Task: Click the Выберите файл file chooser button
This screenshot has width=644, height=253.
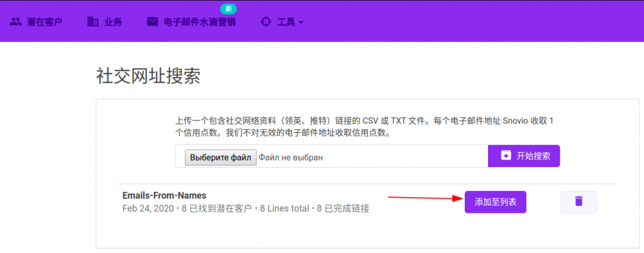Action: pyautogui.click(x=221, y=157)
